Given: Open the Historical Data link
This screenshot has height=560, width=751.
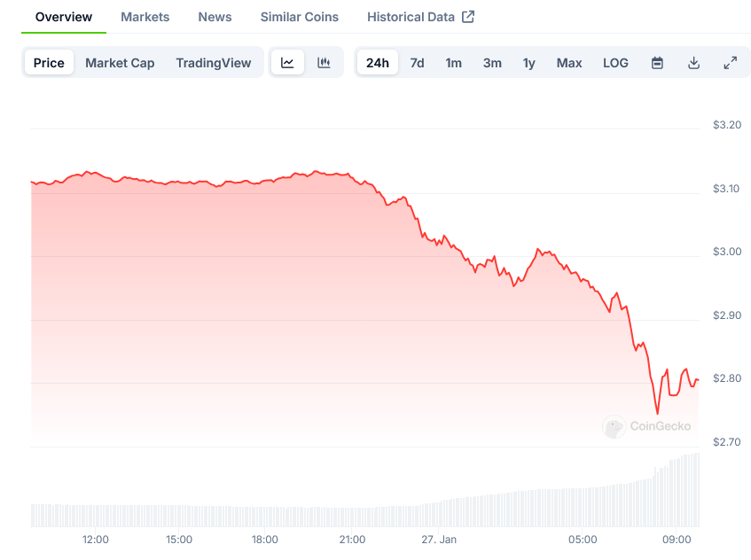Looking at the screenshot, I should pos(411,17).
